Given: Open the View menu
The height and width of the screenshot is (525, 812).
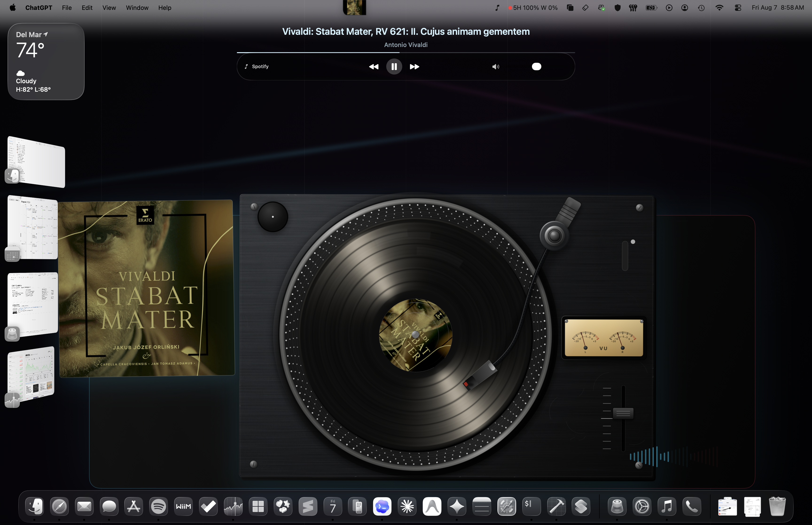Looking at the screenshot, I should (x=109, y=8).
